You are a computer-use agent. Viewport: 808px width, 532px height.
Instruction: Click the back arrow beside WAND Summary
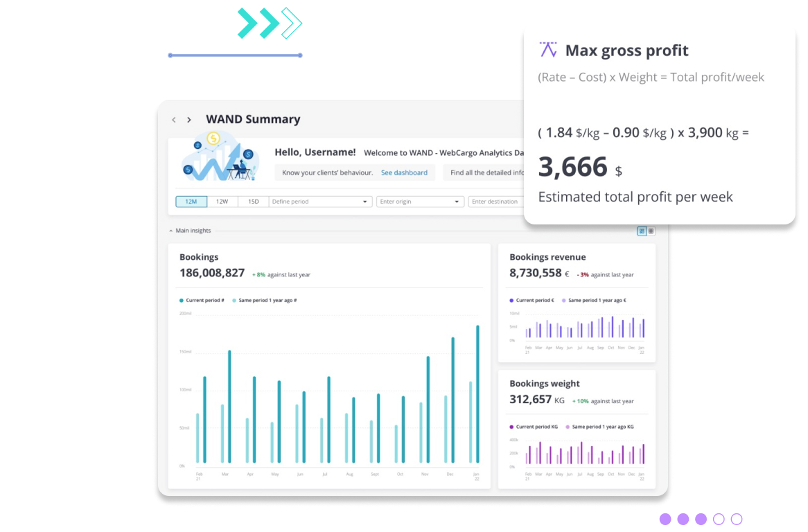pos(174,120)
